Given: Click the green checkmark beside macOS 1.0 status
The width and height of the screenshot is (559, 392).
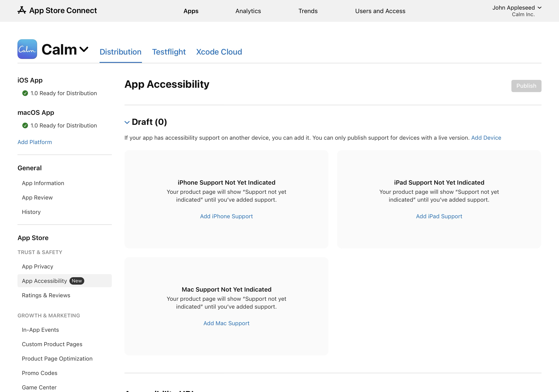Looking at the screenshot, I should 25,126.
